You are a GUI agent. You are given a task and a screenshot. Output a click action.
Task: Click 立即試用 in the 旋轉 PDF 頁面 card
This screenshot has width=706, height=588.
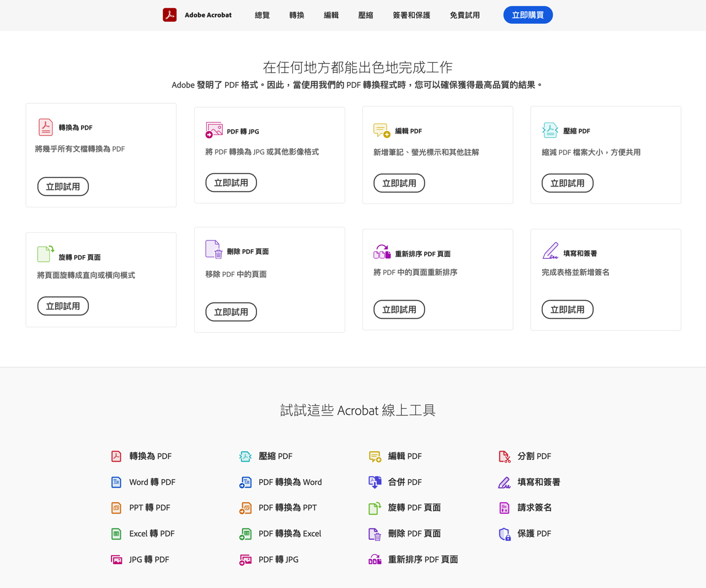coord(63,306)
